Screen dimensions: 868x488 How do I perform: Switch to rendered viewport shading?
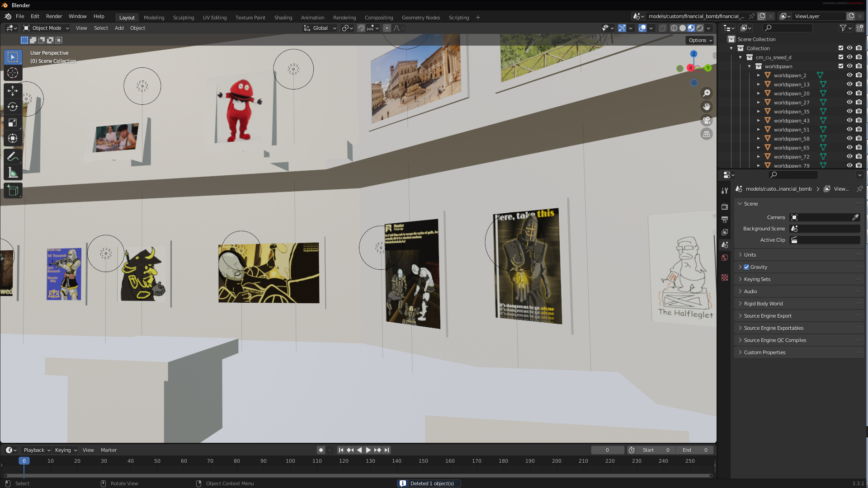click(x=700, y=28)
